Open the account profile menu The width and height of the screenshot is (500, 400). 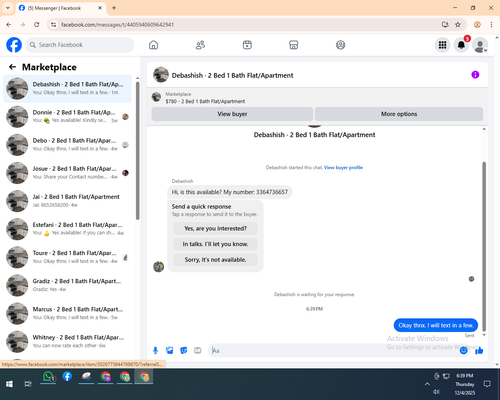pos(480,45)
